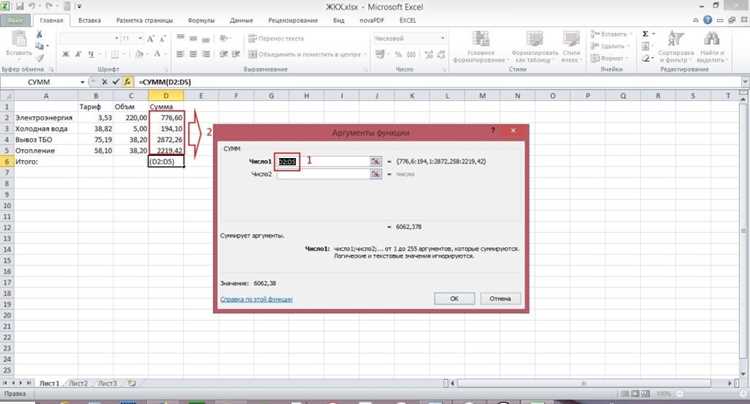Switch to sheet tab Лист2

click(78, 383)
